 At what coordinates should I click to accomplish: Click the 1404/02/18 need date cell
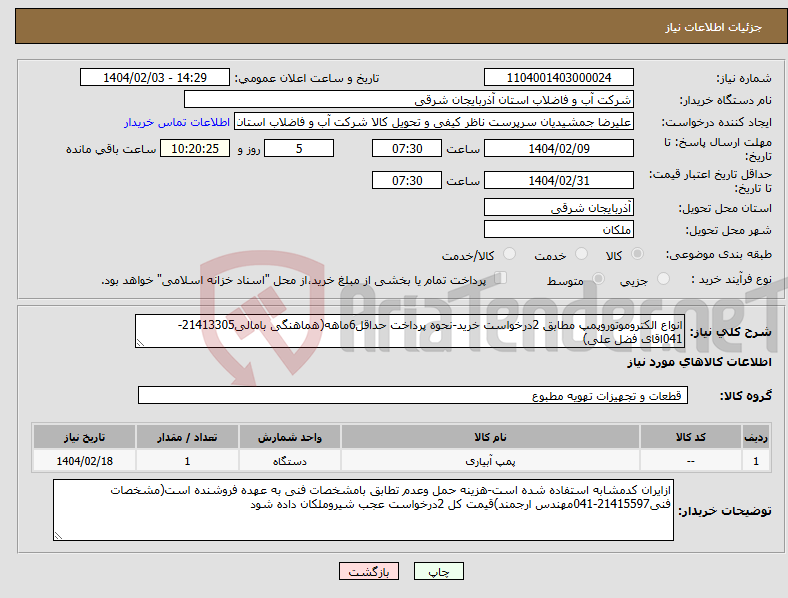(84, 461)
